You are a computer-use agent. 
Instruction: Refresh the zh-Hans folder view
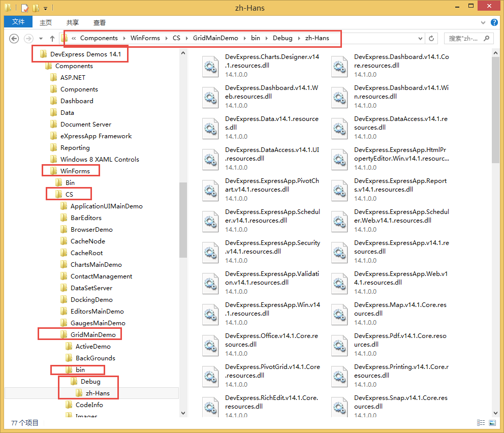point(431,39)
